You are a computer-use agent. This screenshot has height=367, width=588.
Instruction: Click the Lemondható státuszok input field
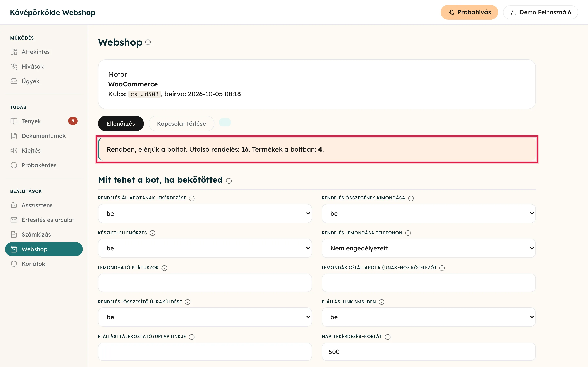[205, 283]
